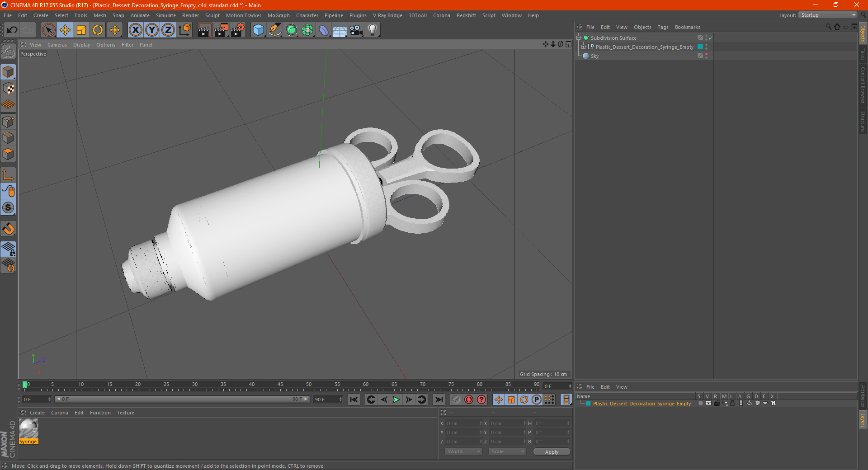868x470 pixels.
Task: Switch to Texture mode in left sidebar
Action: [8, 88]
